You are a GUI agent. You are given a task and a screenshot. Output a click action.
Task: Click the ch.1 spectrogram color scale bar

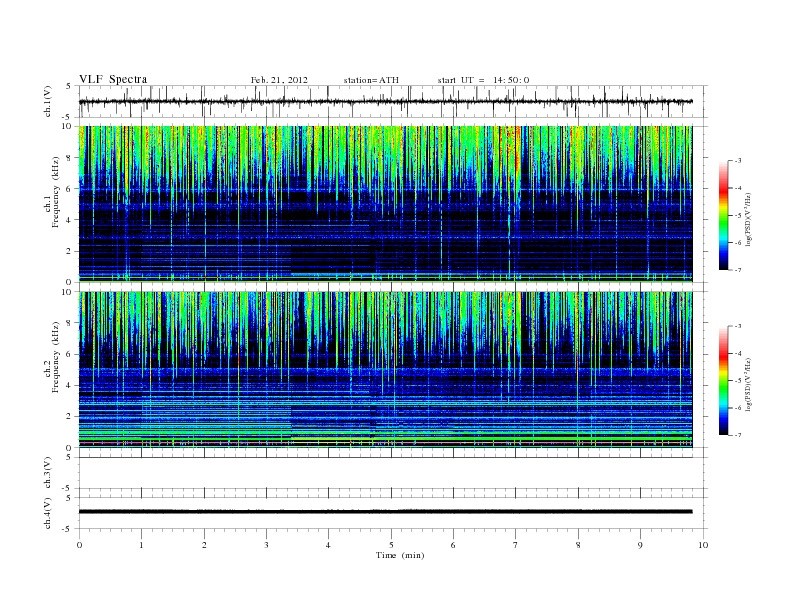(x=723, y=215)
